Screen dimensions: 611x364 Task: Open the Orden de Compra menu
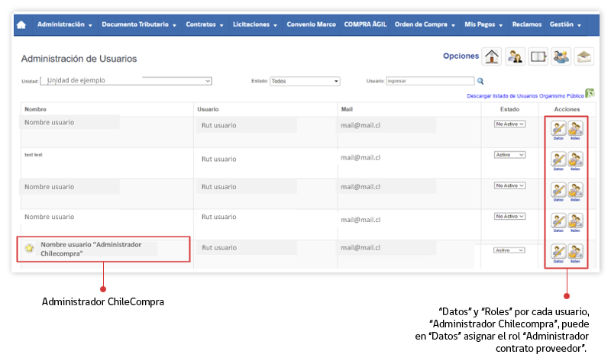click(x=425, y=24)
